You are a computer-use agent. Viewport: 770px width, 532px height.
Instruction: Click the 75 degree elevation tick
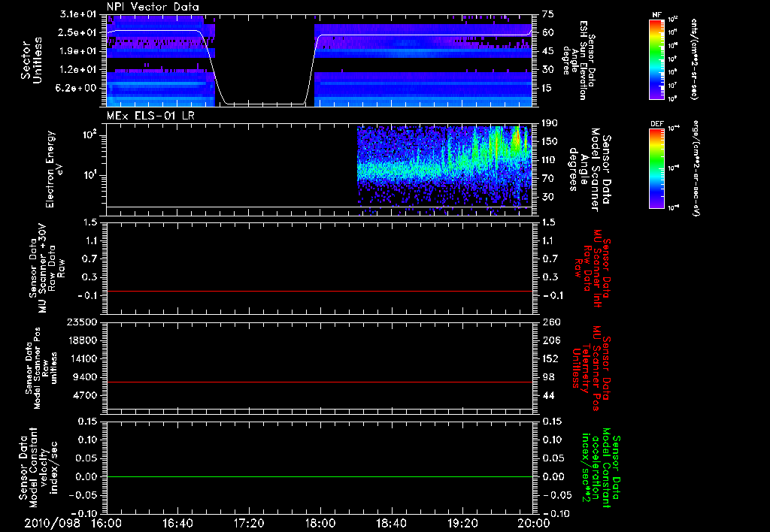(548, 14)
